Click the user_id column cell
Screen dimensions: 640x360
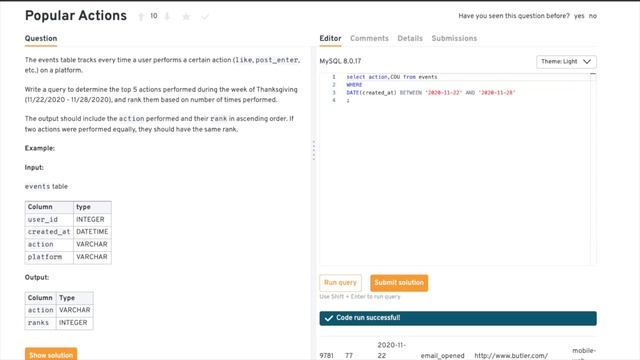tap(49, 220)
